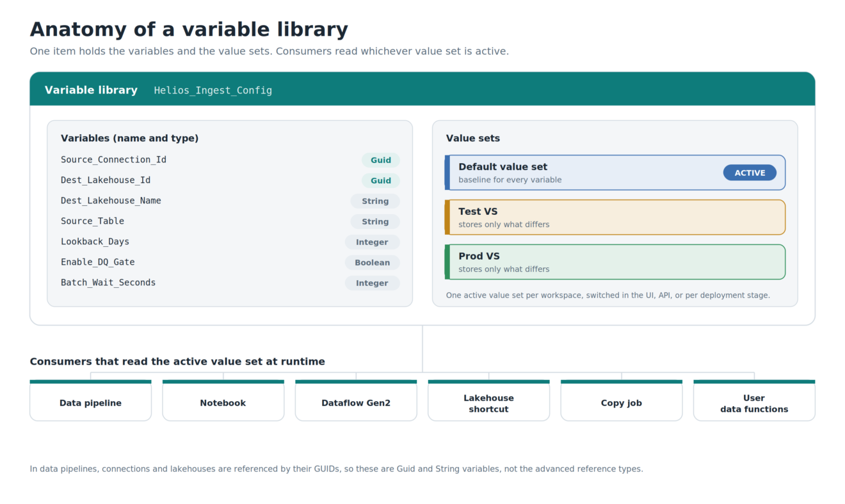Select the Test VS value set
Viewport: 845px width, 504px height.
pos(615,217)
